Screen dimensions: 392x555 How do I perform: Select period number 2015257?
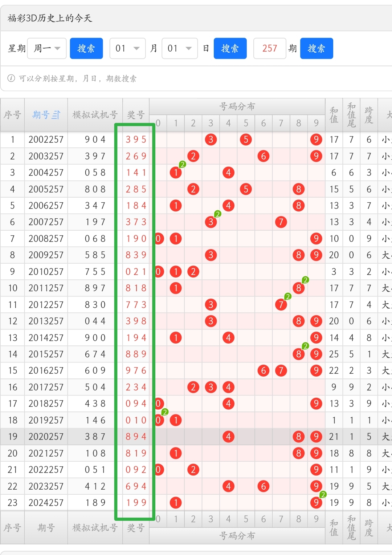pos(46,354)
